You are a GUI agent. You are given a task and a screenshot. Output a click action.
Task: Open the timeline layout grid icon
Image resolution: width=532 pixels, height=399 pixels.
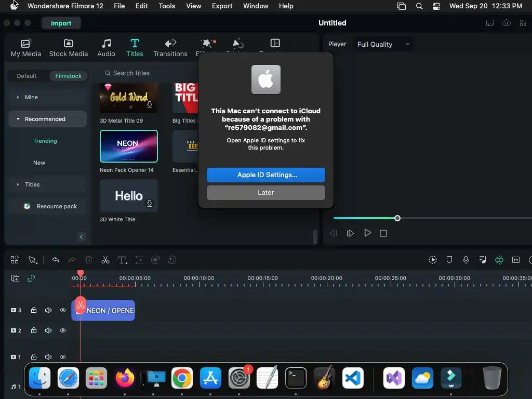pos(15,260)
